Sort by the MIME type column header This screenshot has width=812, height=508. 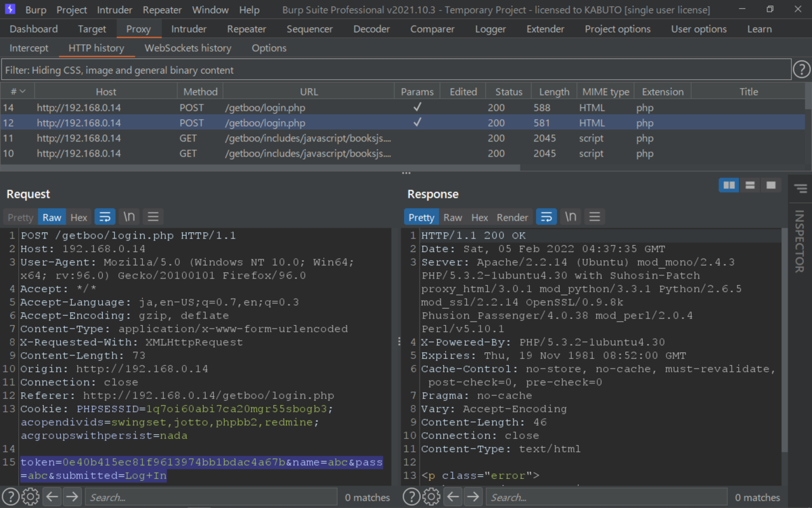[606, 91]
